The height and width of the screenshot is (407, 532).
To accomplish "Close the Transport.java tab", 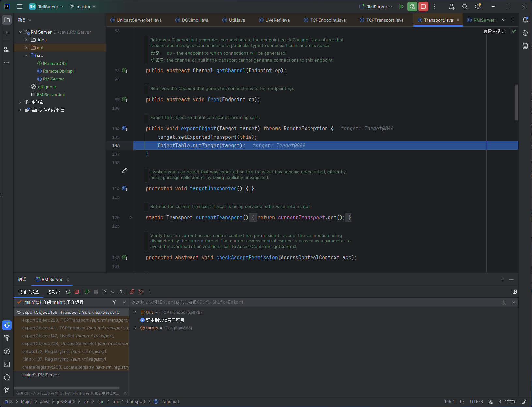I will click(x=458, y=20).
